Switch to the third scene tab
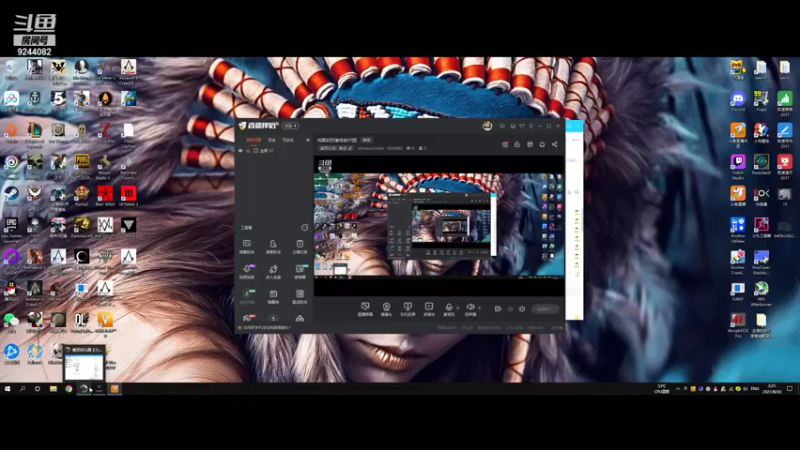800x450 pixels. click(x=288, y=140)
